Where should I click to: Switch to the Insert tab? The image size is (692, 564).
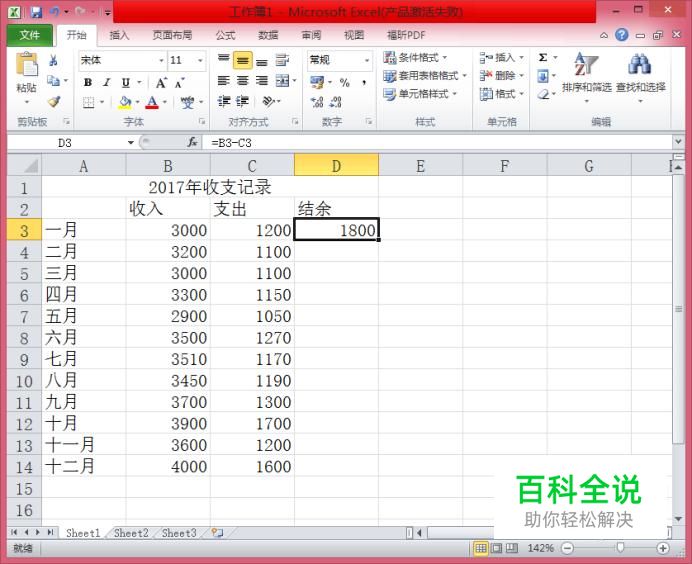pyautogui.click(x=119, y=35)
